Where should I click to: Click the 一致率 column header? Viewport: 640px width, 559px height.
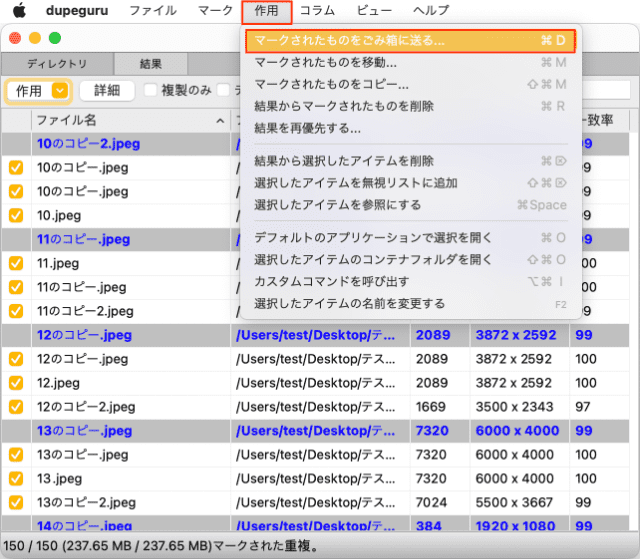[x=599, y=120]
